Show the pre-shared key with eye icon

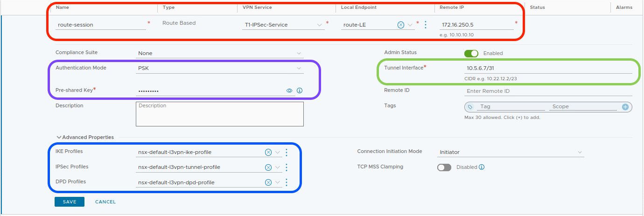click(x=289, y=91)
